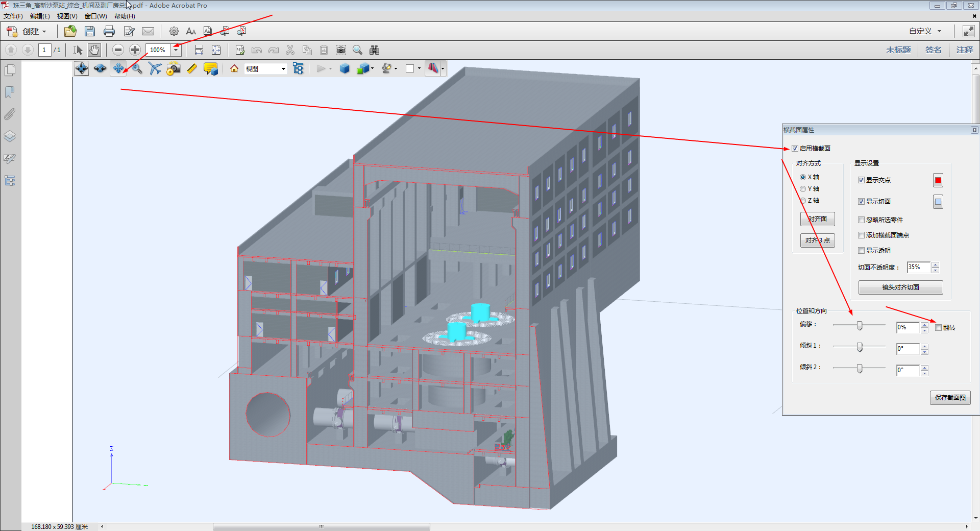The height and width of the screenshot is (531, 980).
Task: Open the zoom percentage dropdown
Action: pos(176,50)
